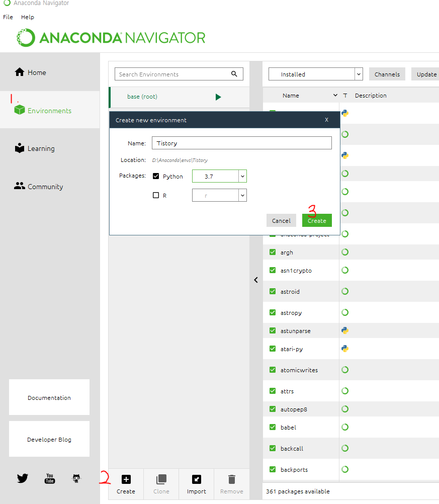This screenshot has height=504, width=439.
Task: Click the Python type icon for astunparse
Action: (345, 330)
